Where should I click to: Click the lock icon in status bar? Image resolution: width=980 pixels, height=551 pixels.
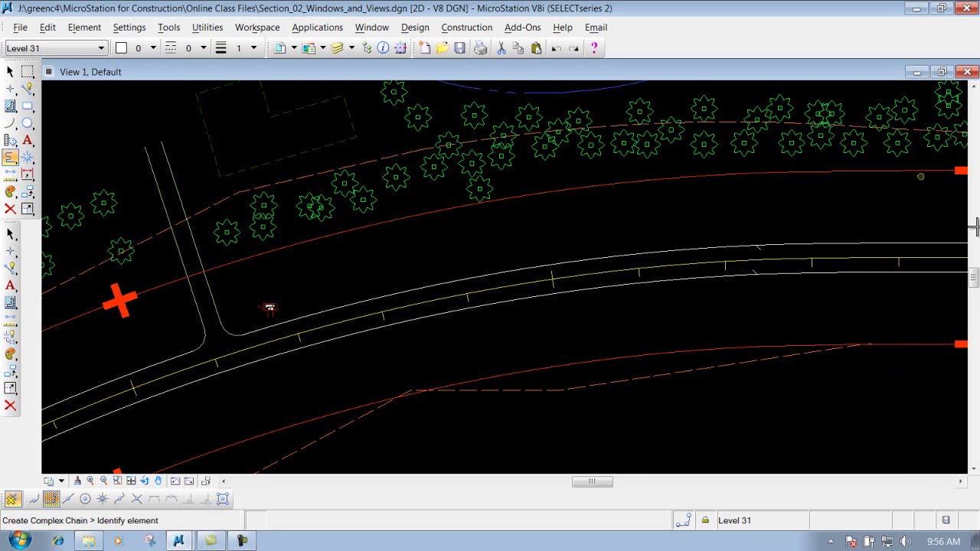(x=705, y=520)
